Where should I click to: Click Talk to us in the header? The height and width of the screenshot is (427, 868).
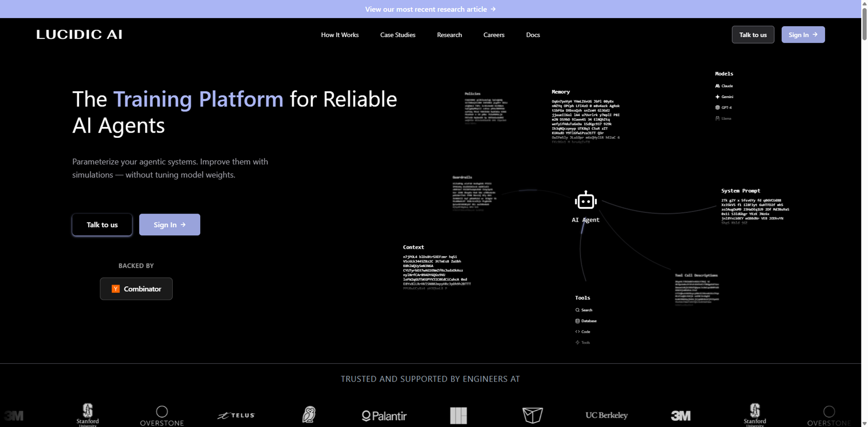point(753,35)
